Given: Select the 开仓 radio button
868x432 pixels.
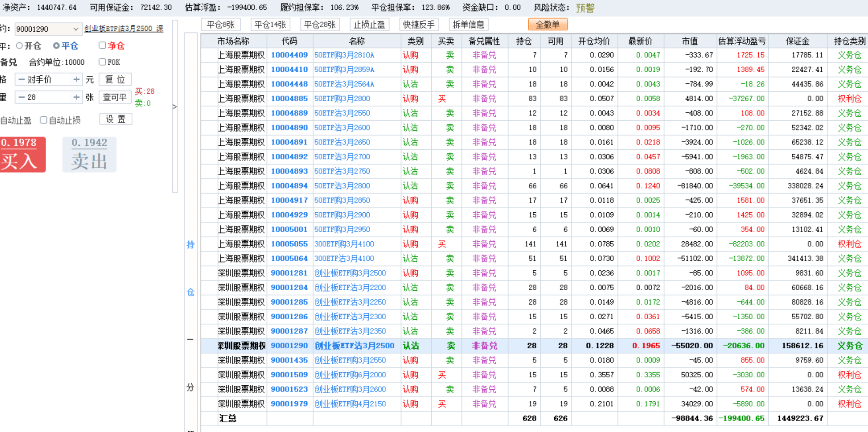Looking at the screenshot, I should [x=19, y=46].
